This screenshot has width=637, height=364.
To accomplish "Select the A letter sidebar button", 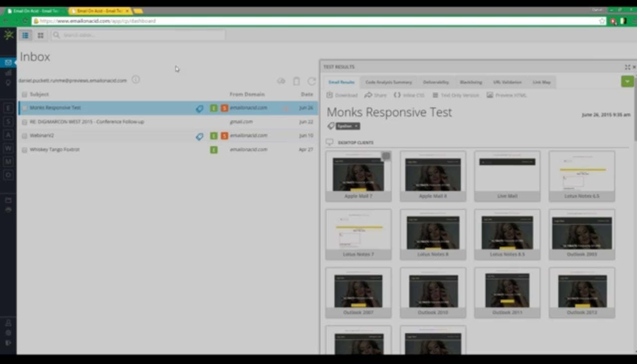I will [8, 135].
